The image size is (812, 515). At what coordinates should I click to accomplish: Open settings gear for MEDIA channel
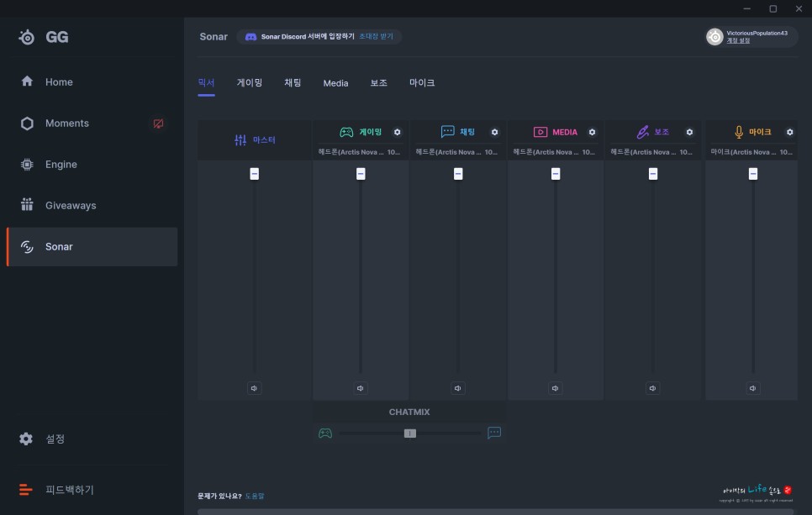click(593, 132)
